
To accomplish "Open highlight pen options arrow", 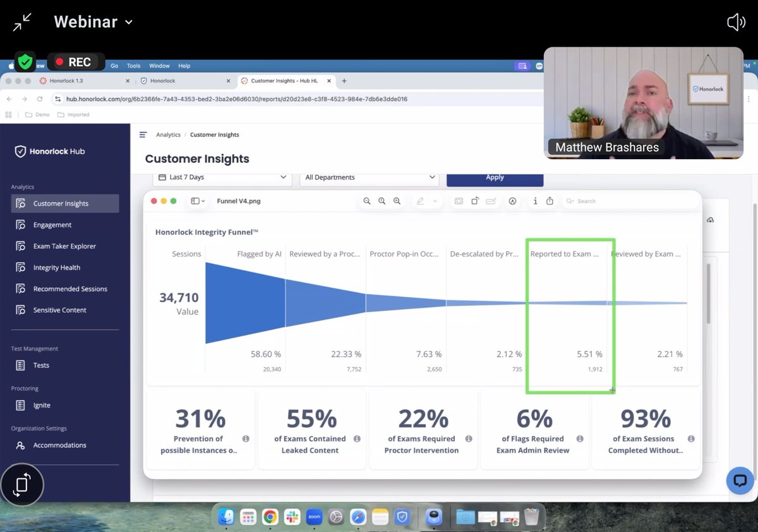I will pos(435,201).
